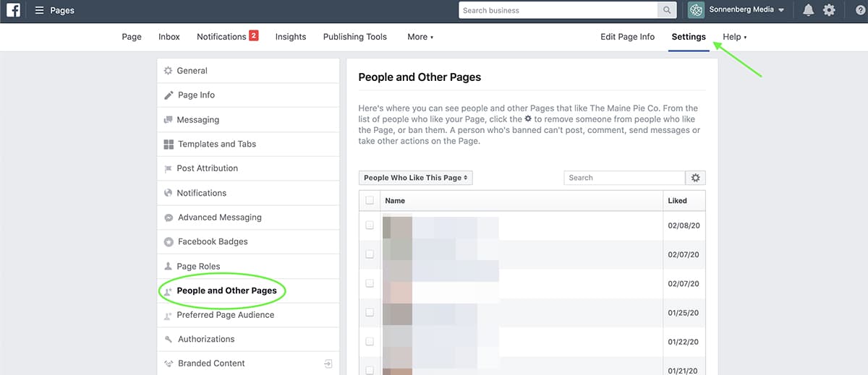Open the Notifications tab in page nav

coord(221,37)
